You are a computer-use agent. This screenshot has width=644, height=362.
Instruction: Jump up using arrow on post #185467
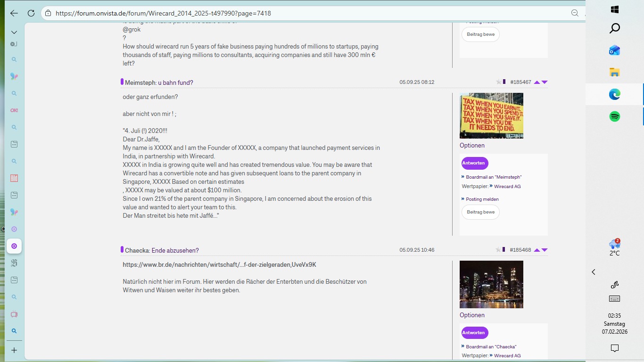point(537,82)
